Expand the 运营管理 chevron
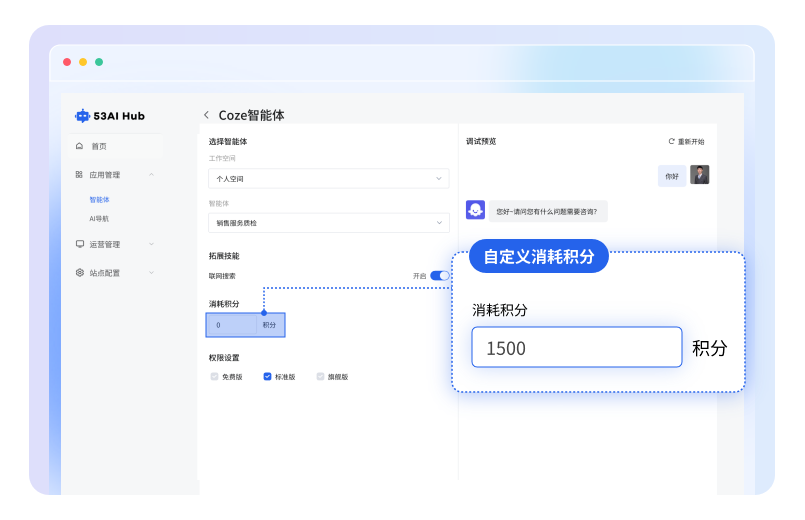Screen dimensions: 805x520 coord(151,244)
